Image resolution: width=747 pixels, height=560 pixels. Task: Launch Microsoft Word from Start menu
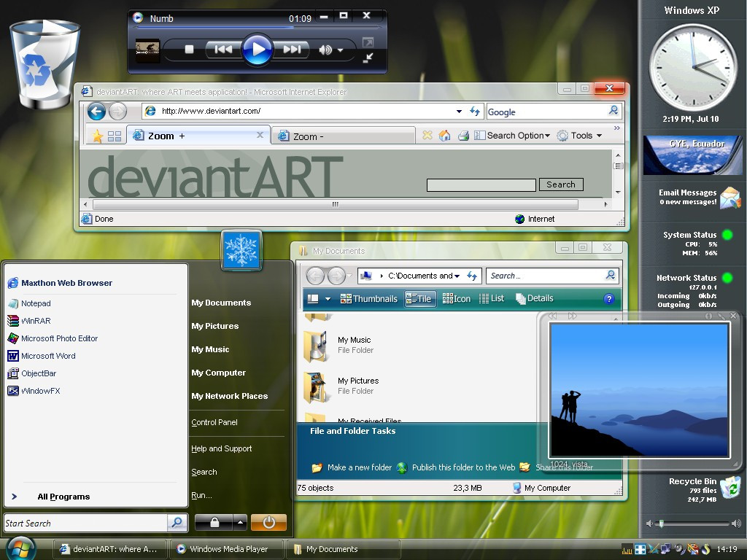[42, 356]
